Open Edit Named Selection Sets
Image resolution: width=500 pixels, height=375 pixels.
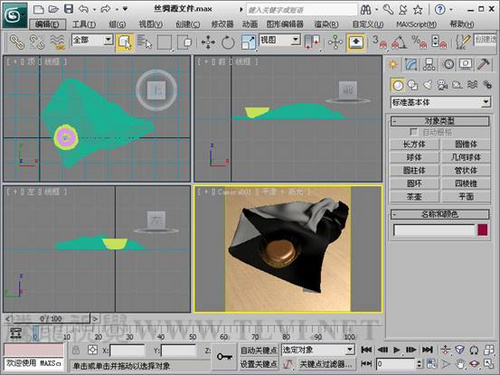463,42
